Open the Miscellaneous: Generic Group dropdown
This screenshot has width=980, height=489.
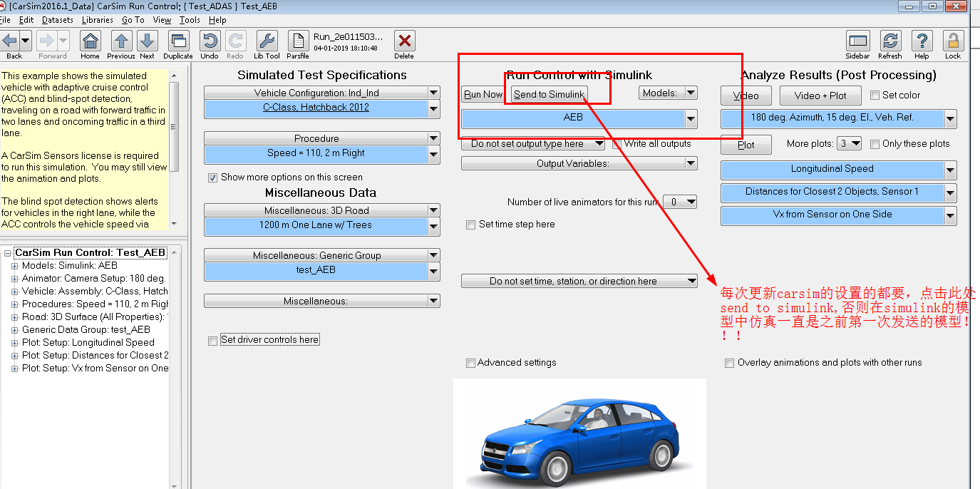(322, 255)
